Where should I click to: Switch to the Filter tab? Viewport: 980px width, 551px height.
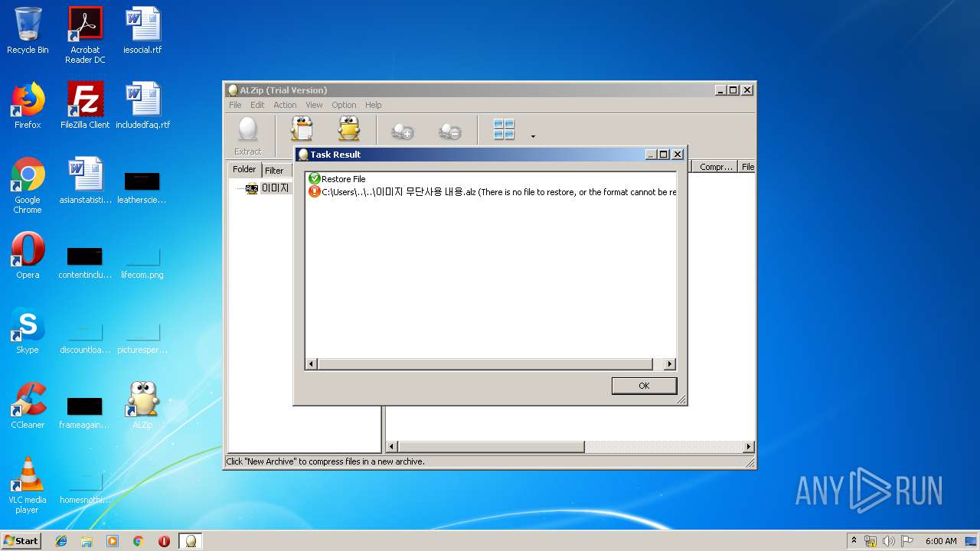[274, 171]
